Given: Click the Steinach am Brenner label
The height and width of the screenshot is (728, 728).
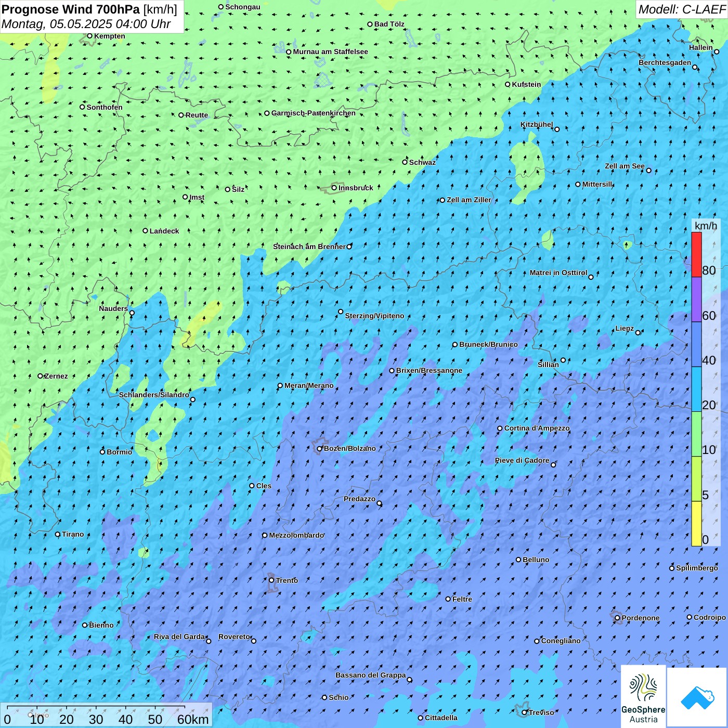Looking at the screenshot, I should 309,246.
